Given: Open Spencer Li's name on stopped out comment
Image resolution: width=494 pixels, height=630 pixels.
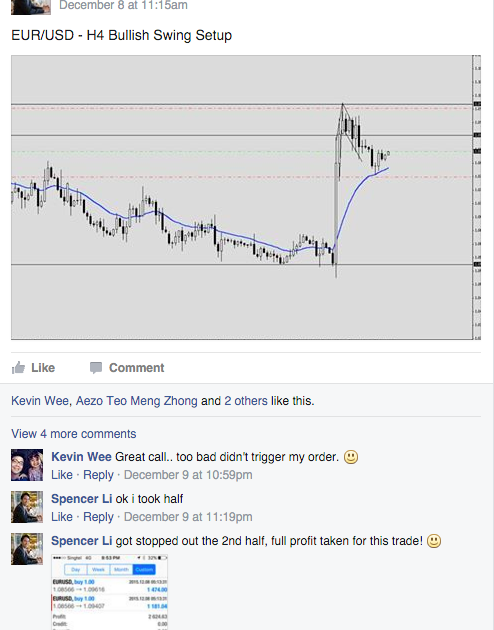Looking at the screenshot, I should coord(82,541).
